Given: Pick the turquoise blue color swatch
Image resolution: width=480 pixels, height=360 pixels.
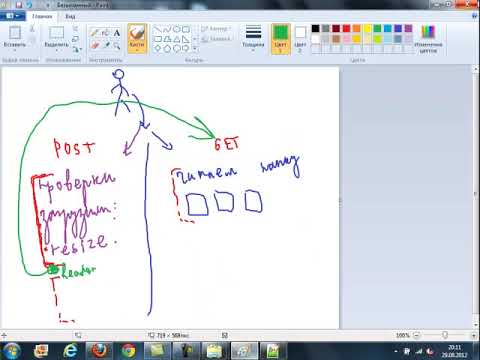Looking at the screenshot, I should 388,29.
